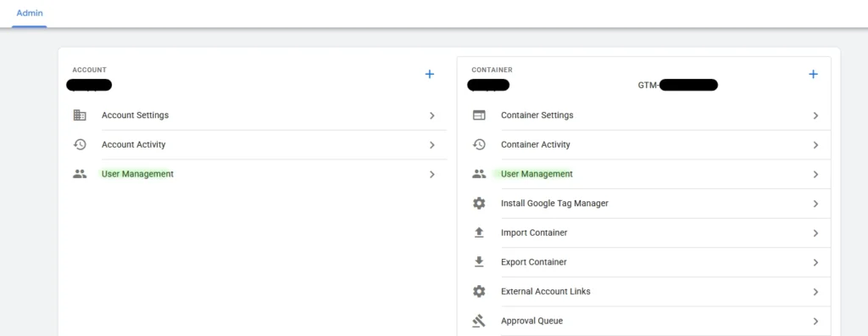Expand Container Settings chevron arrow
The image size is (868, 336).
tap(815, 116)
